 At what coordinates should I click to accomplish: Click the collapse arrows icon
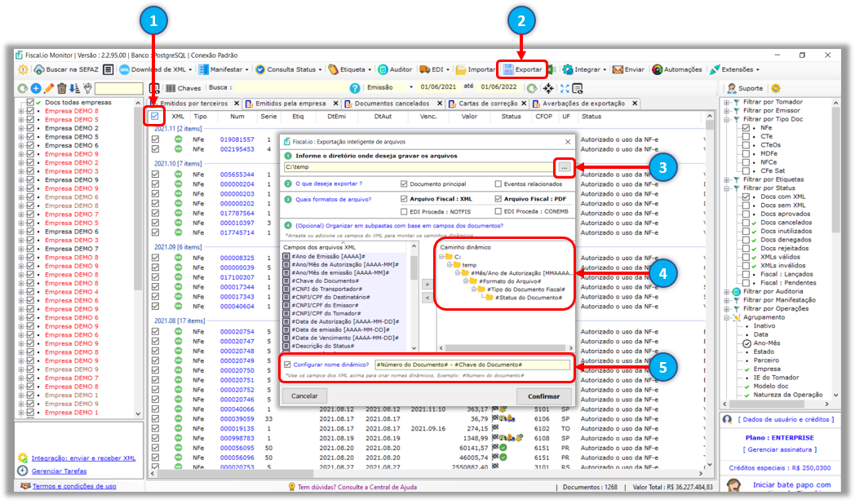coord(548,88)
